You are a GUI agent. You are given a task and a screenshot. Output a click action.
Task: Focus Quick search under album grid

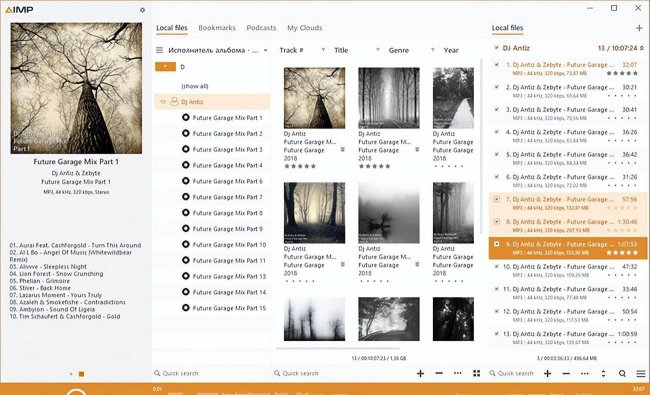point(340,373)
